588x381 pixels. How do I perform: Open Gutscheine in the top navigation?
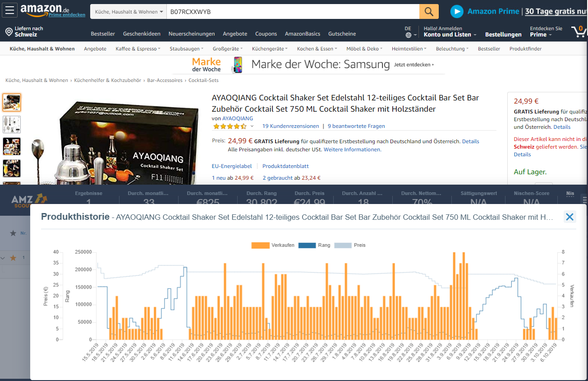[x=342, y=34]
